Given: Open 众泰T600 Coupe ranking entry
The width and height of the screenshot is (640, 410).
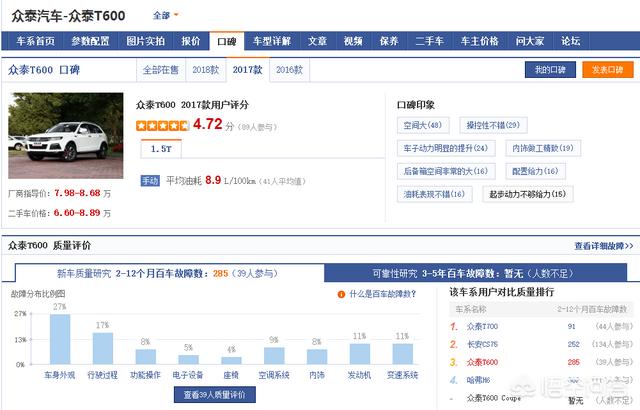Looking at the screenshot, I should 494,398.
